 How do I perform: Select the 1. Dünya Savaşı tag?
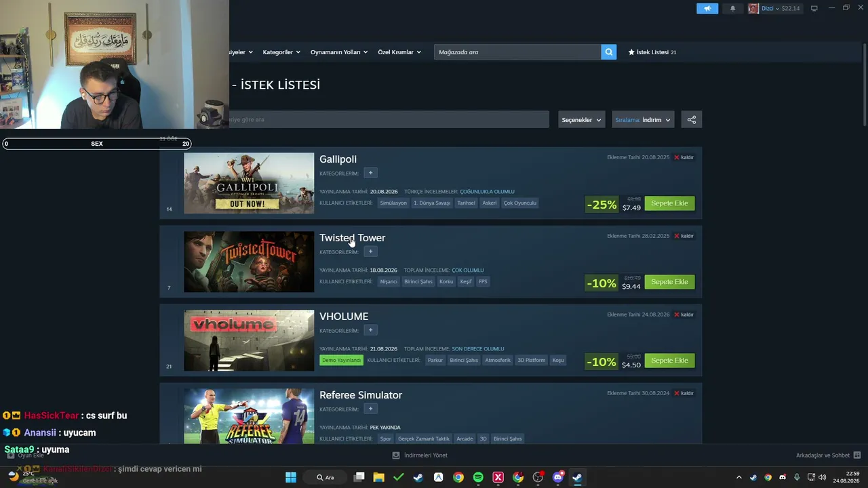coord(432,203)
